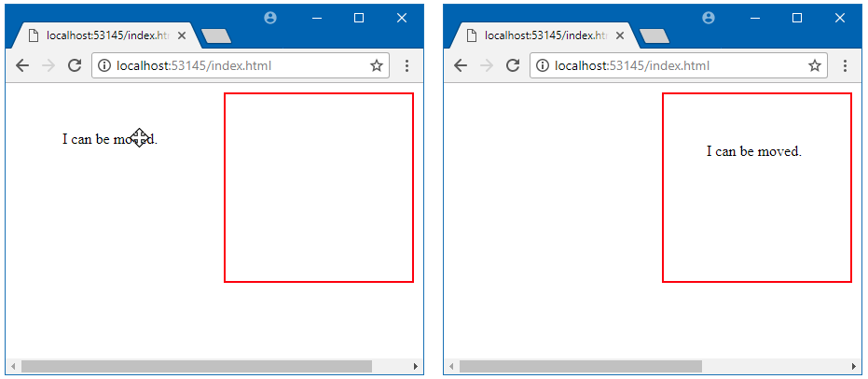Close the localhost tab in left window

(182, 35)
